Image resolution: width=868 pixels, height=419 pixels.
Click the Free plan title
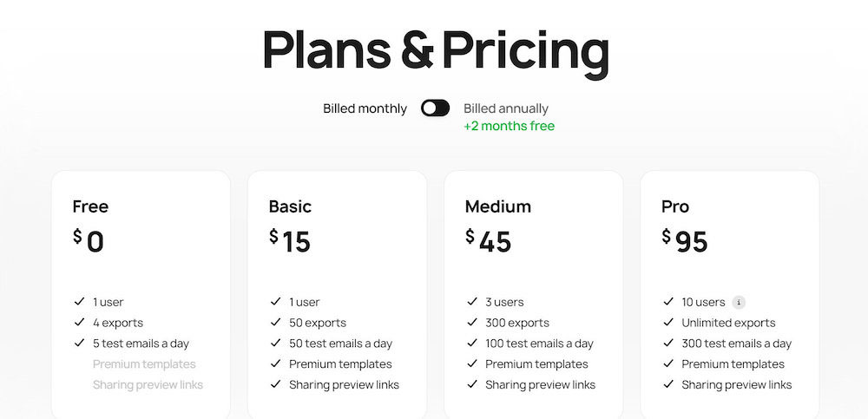click(x=90, y=206)
